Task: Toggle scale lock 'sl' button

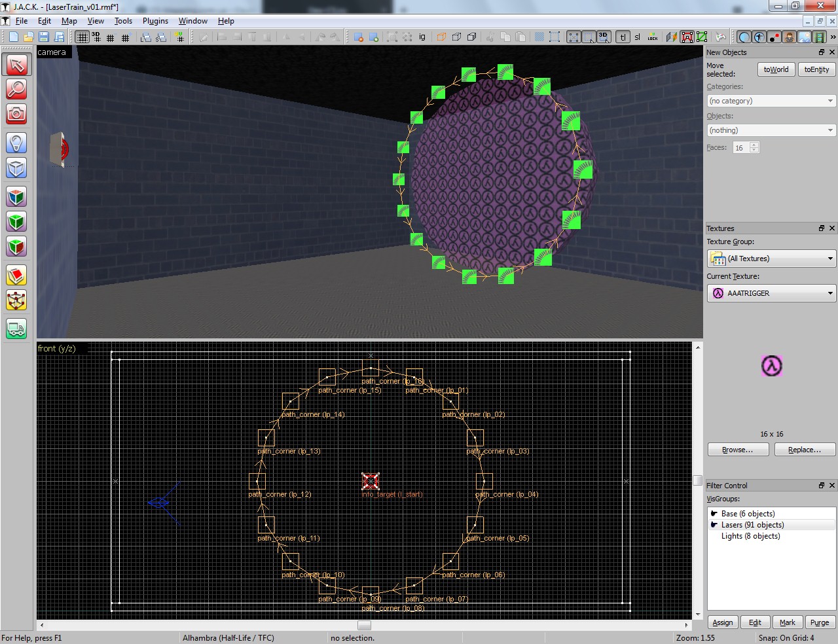Action: click(x=638, y=37)
